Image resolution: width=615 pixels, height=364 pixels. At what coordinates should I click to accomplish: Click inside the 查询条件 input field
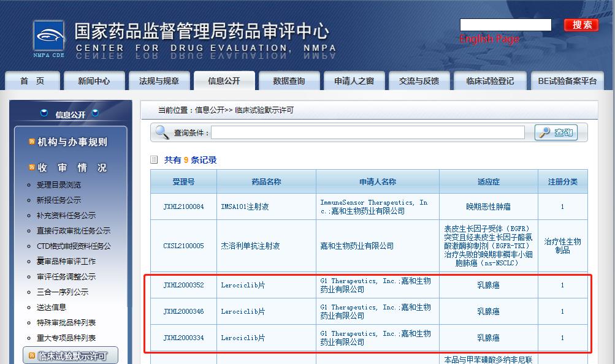[x=368, y=132]
